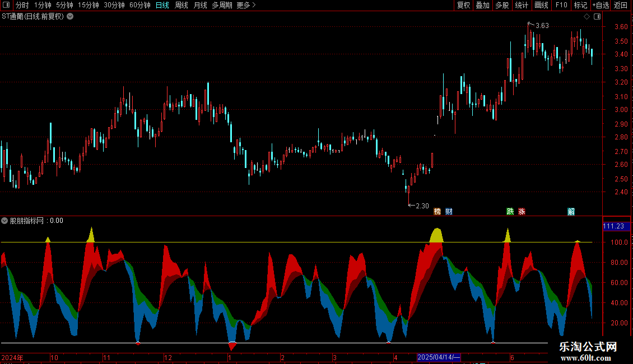The image size is (633, 364).
Task: Click month 6 on time axis
Action: tap(513, 357)
